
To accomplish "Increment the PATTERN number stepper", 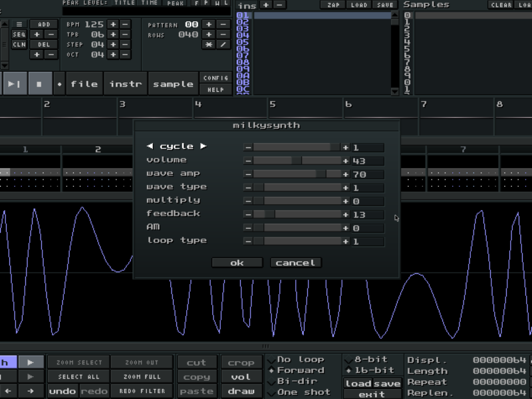I will click(210, 25).
